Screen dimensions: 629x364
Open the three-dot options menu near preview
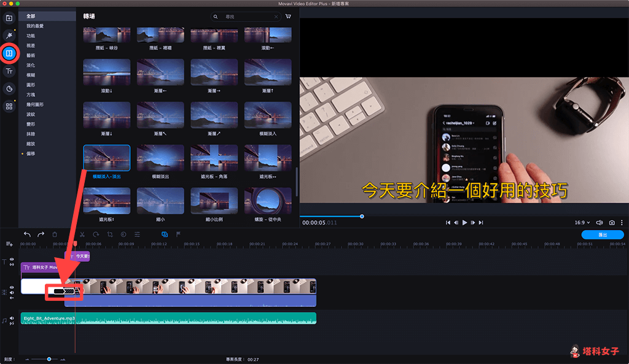pyautogui.click(x=622, y=223)
